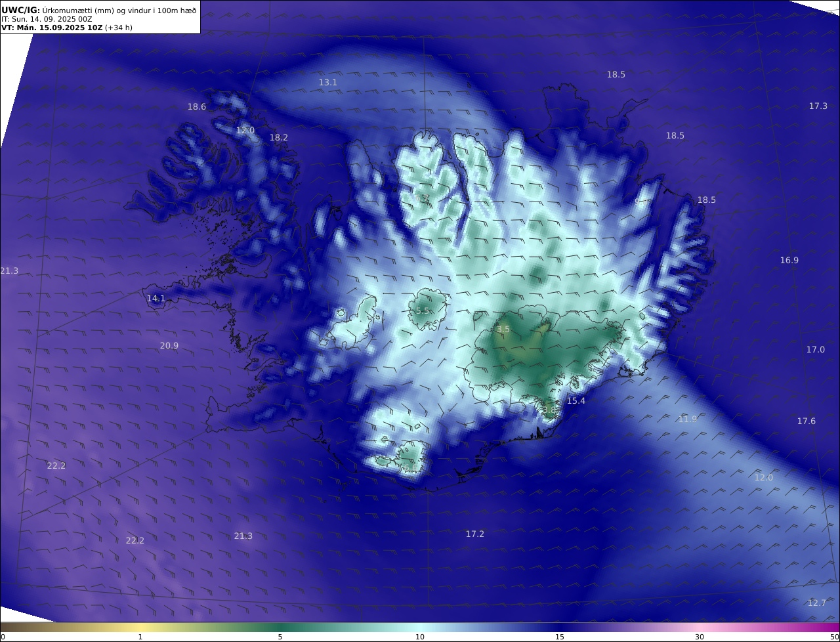Click the 50 tick label on color scale
The width and height of the screenshot is (840, 642).
click(835, 636)
